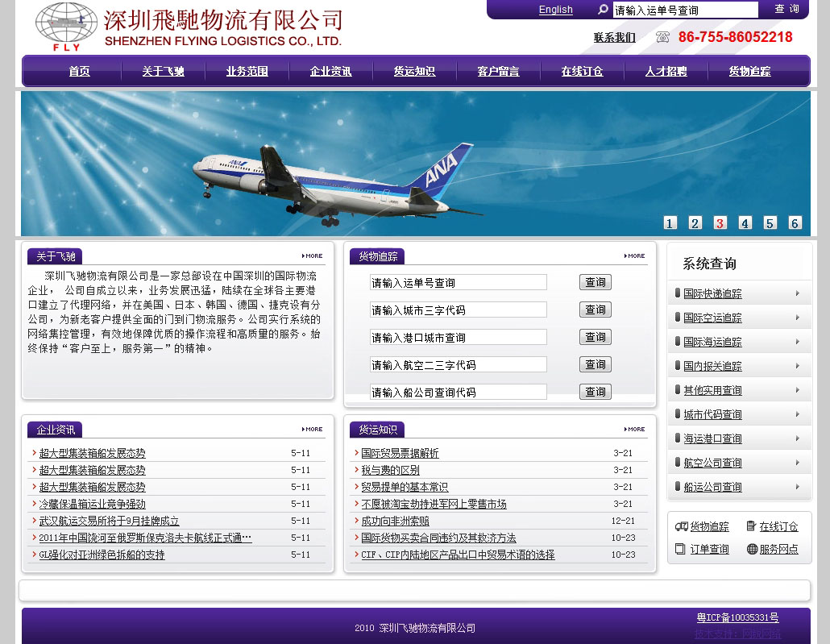Image resolution: width=830 pixels, height=644 pixels.
Task: Click the clipboard icon for 在线订仓
Action: pyautogui.click(x=751, y=526)
